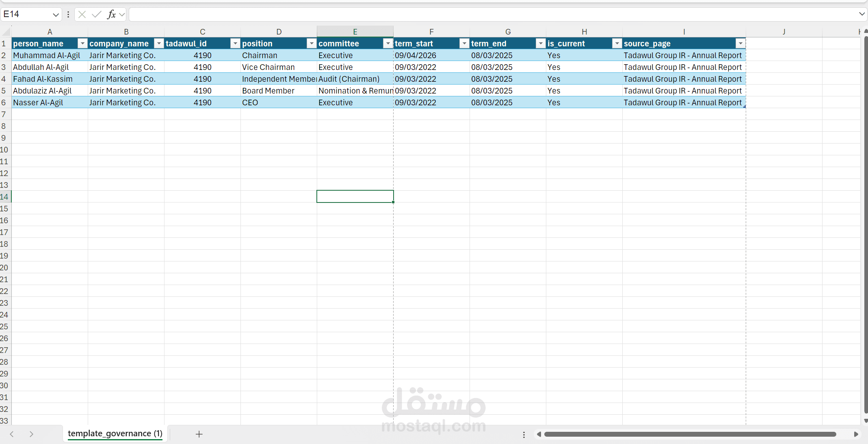Open the committee filter dropdown

388,44
